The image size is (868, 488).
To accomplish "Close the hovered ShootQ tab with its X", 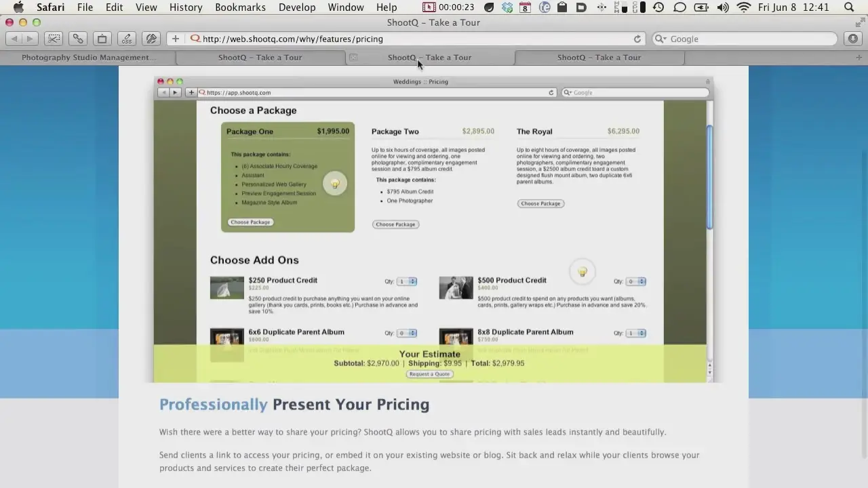I will pyautogui.click(x=353, y=58).
